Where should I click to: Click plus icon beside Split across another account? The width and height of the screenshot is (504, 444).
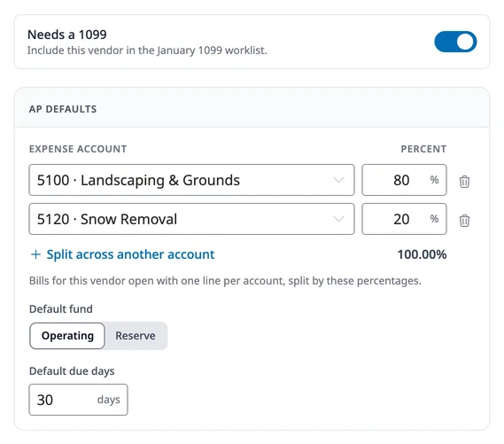click(x=35, y=254)
